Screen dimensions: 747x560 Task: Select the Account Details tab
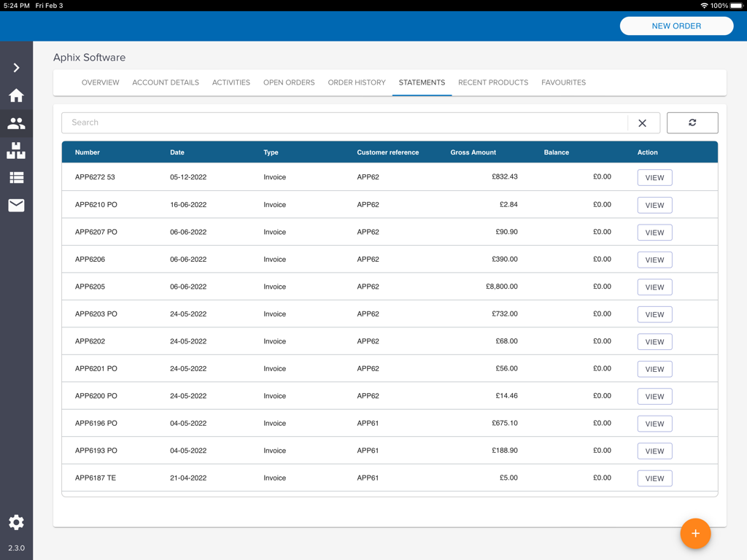pyautogui.click(x=166, y=82)
